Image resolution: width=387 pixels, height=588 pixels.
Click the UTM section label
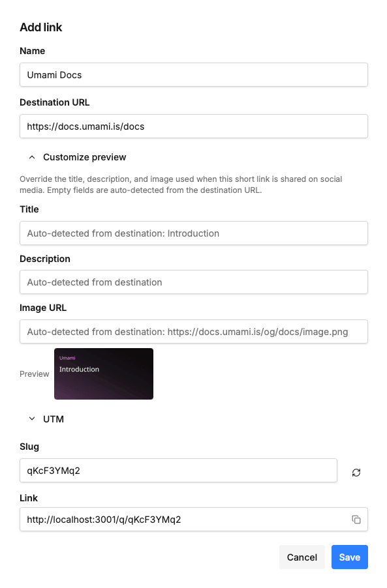click(x=54, y=419)
